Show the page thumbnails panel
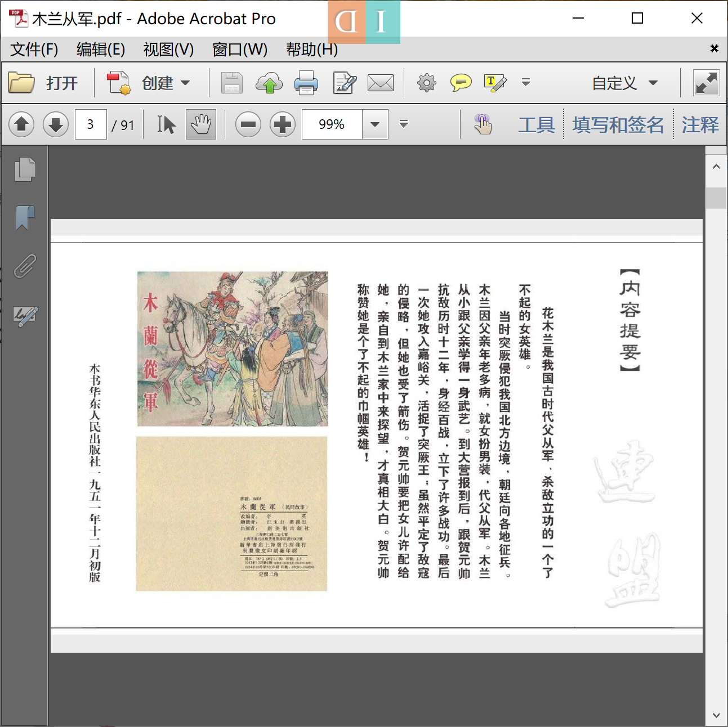The image size is (728, 727). tap(25, 169)
